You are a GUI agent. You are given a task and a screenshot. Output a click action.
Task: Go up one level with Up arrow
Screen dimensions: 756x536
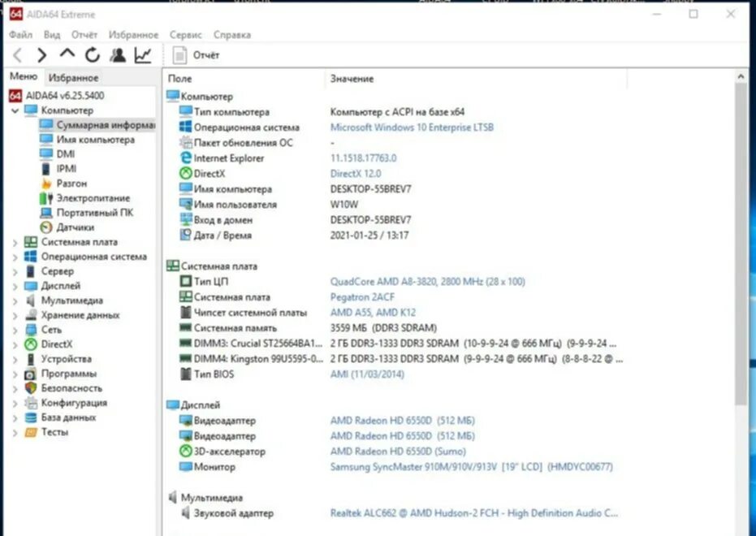tap(67, 54)
